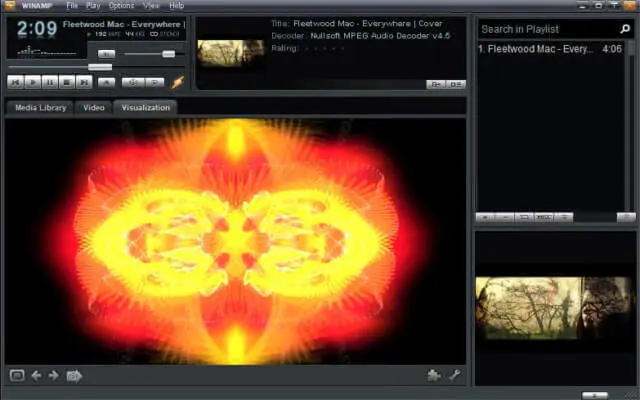Click the playlist search magnifier icon

click(x=625, y=29)
